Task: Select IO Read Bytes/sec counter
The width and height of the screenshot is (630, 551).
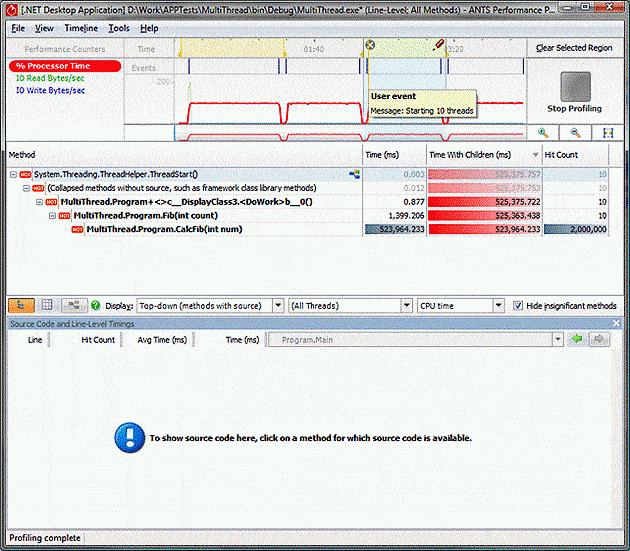Action: click(x=50, y=78)
